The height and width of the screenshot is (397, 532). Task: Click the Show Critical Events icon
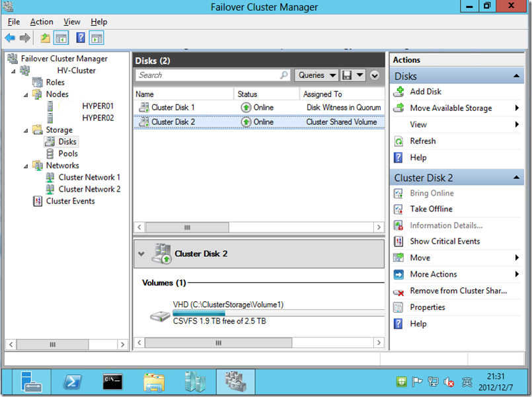[x=399, y=241]
